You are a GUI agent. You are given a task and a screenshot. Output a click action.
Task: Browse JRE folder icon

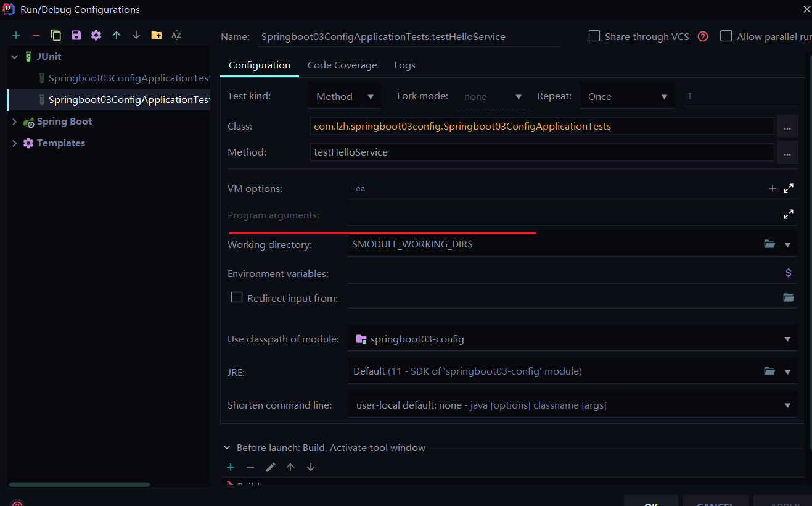click(769, 371)
